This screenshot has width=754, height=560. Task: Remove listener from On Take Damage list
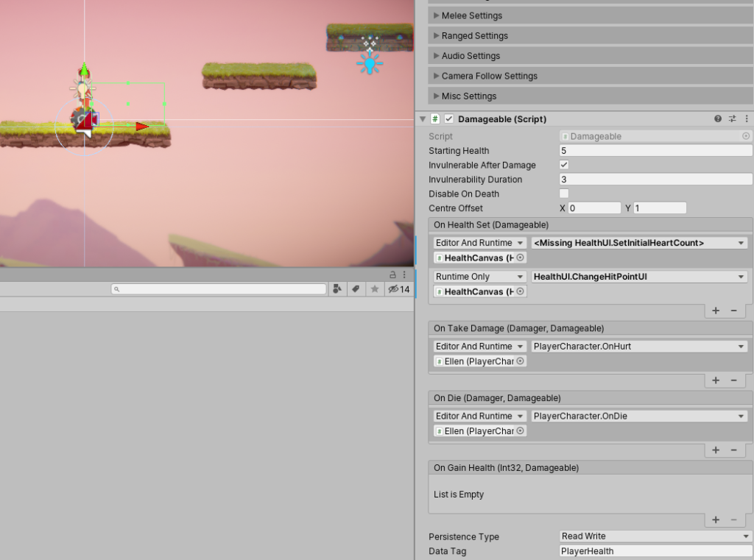(733, 380)
